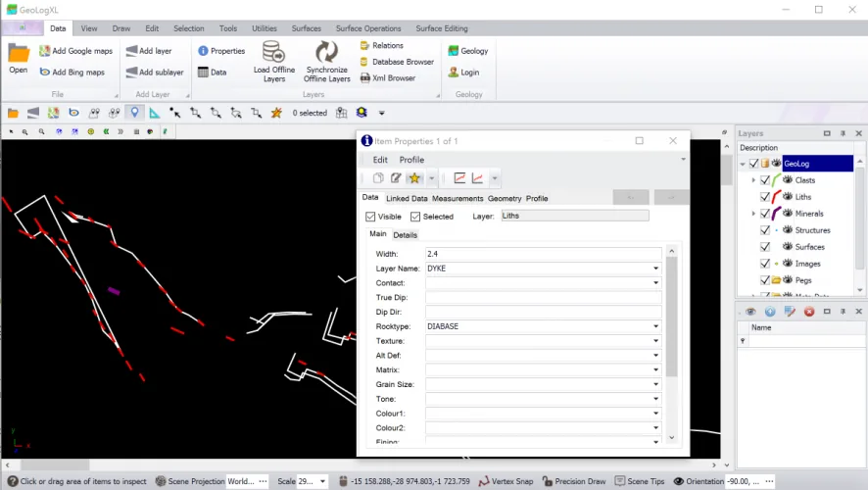Switch to the View ribbon tab
Screen dimensions: 868x490
click(x=88, y=28)
